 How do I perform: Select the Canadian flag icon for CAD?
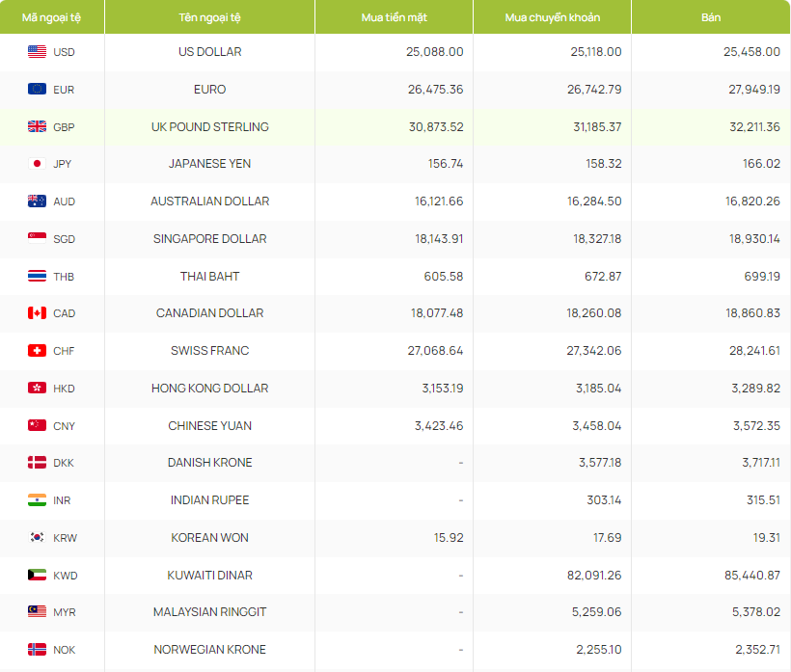point(37,313)
